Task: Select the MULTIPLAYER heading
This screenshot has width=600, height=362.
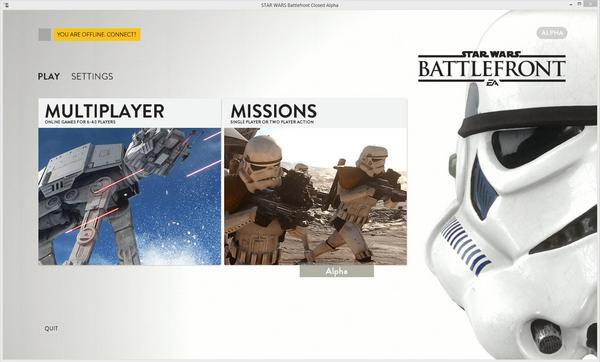Action: pyautogui.click(x=104, y=111)
